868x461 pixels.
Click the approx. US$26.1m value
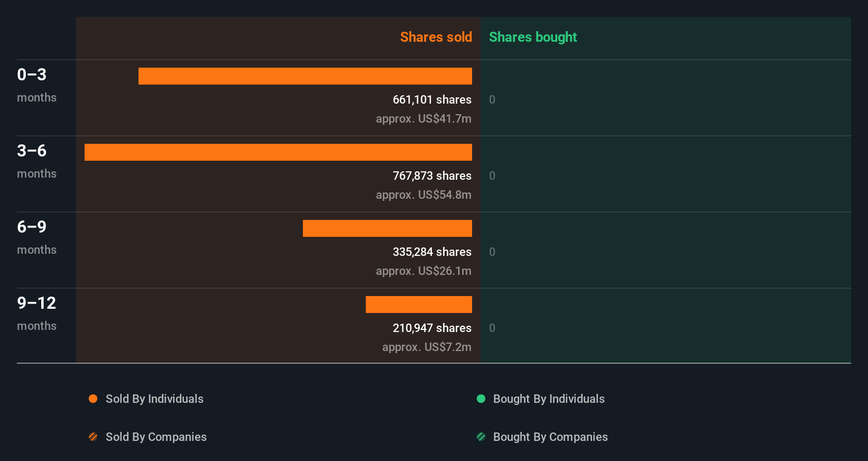[x=423, y=271]
